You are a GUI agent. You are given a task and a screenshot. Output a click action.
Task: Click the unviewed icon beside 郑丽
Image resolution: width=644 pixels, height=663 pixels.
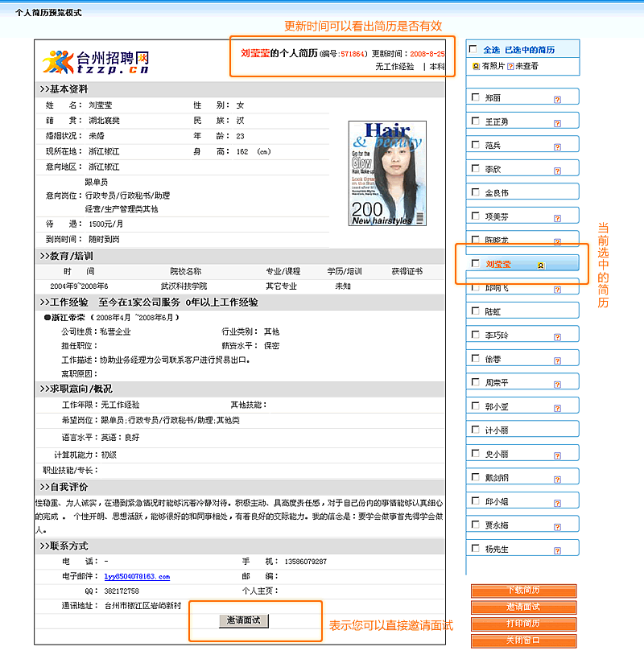(x=557, y=99)
